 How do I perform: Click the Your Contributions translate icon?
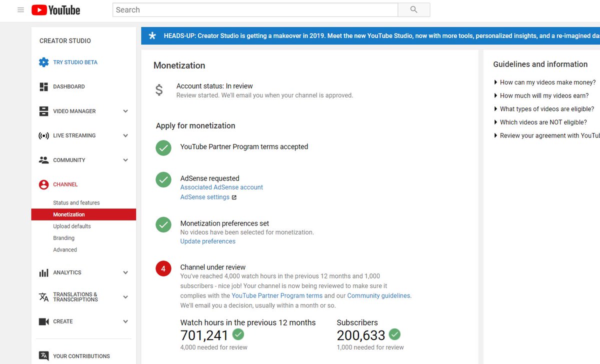(43, 356)
